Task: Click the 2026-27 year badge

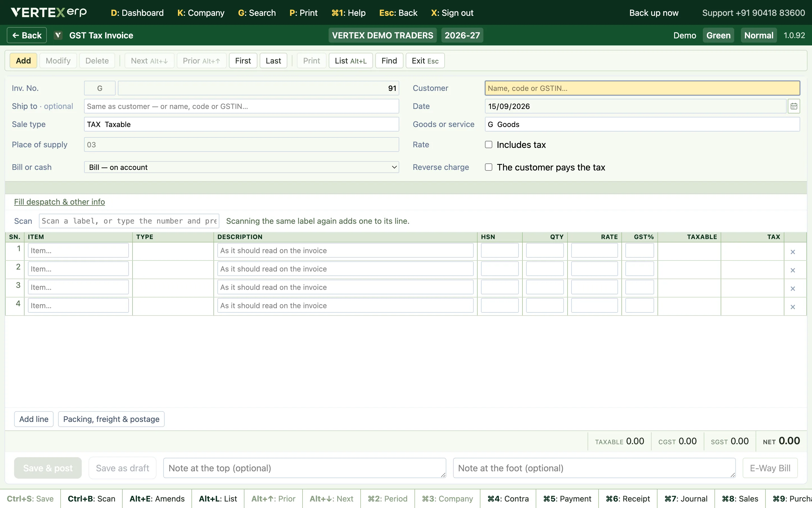Action: [462, 35]
